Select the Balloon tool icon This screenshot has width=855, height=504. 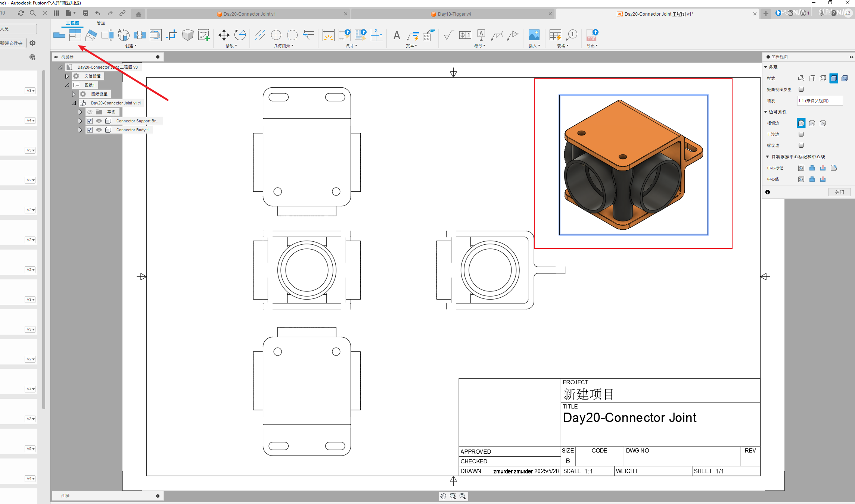pos(572,35)
